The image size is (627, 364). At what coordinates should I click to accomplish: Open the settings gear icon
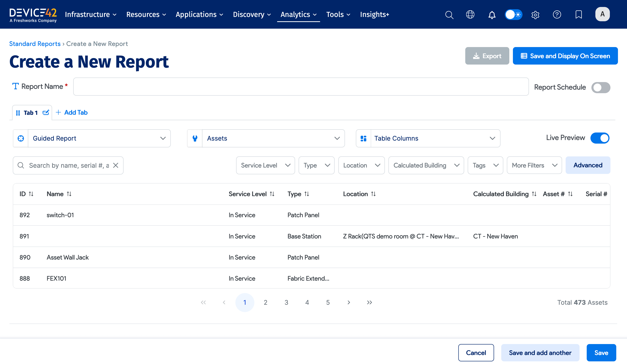(x=535, y=15)
